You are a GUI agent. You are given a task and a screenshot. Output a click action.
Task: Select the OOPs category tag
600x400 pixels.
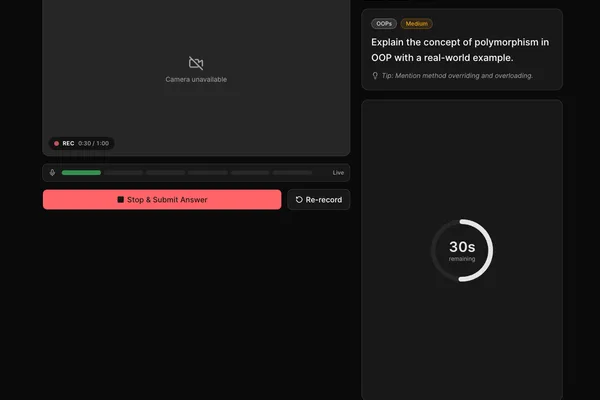click(384, 24)
